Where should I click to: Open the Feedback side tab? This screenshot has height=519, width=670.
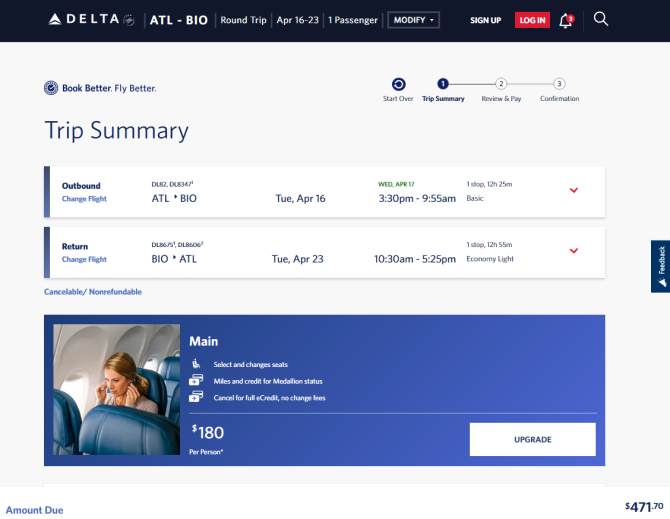coord(661,266)
